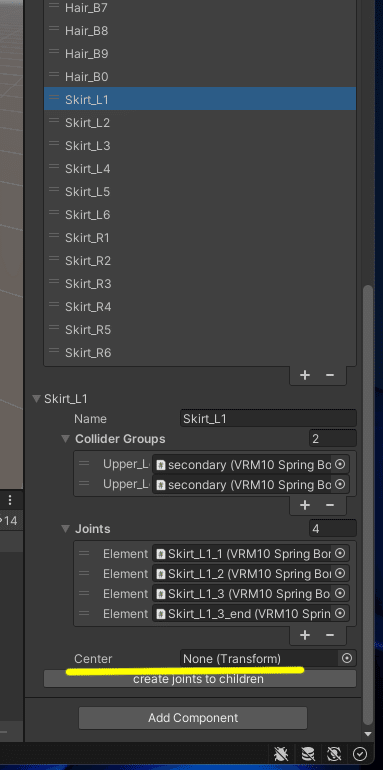
Task: Click the Inspector vertical scrollbar
Action: (367, 506)
